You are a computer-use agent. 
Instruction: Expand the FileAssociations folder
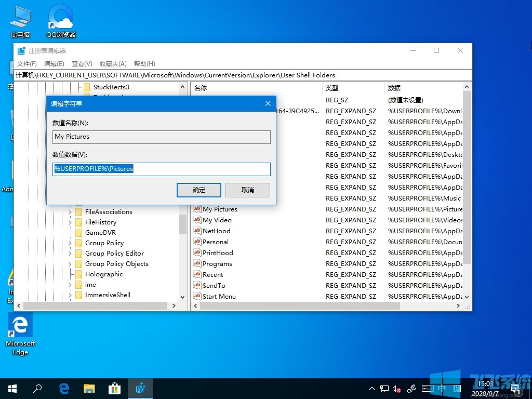pyautogui.click(x=71, y=211)
